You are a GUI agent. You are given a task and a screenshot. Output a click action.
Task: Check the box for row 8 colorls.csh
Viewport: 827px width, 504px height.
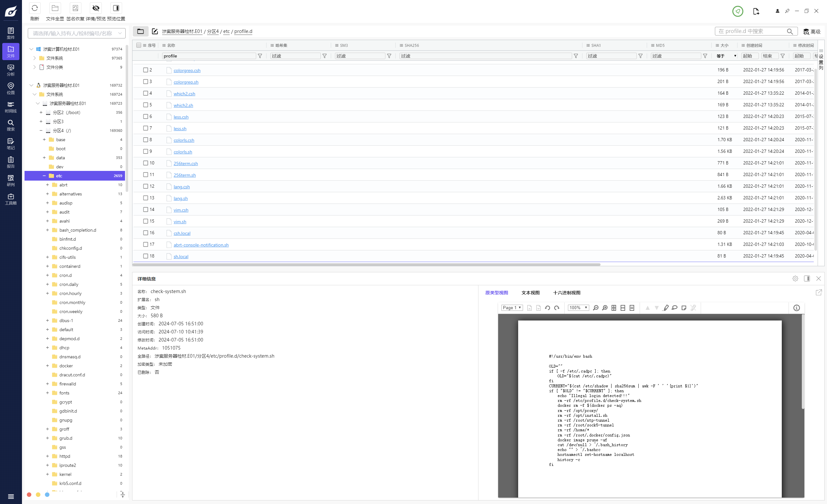tap(146, 140)
